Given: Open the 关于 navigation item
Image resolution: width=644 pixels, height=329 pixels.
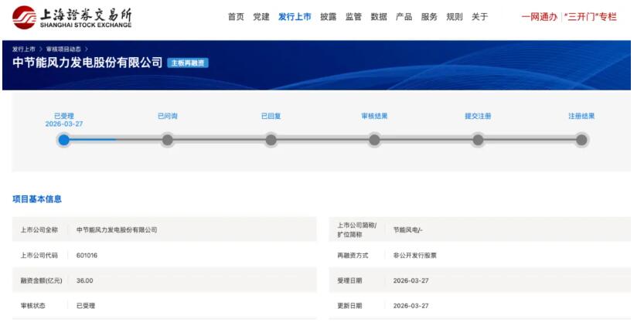Looking at the screenshot, I should click(x=479, y=17).
